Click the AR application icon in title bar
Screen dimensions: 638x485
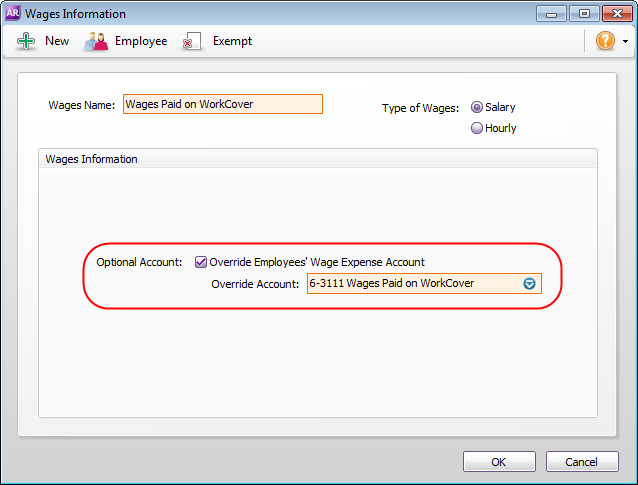(13, 14)
